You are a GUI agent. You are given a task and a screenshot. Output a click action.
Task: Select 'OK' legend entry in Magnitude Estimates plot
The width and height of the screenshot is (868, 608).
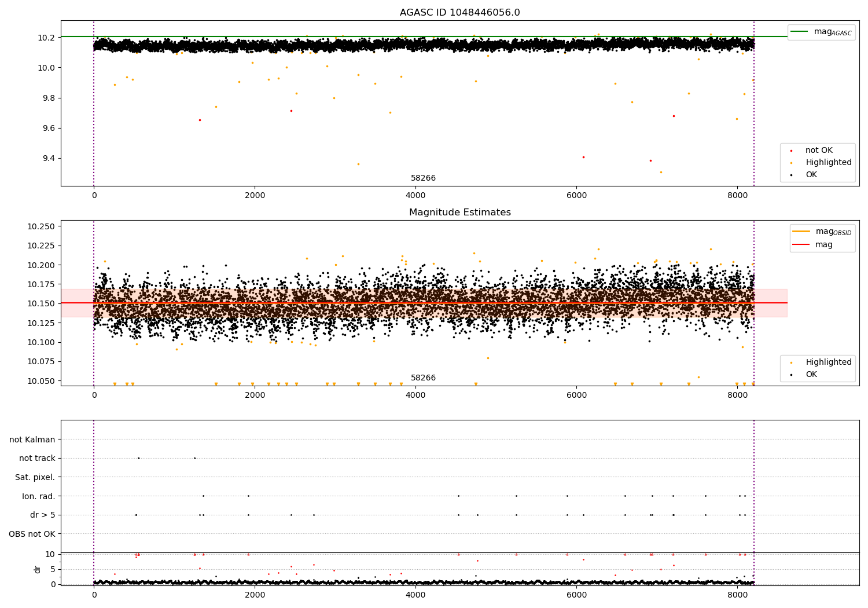(811, 375)
